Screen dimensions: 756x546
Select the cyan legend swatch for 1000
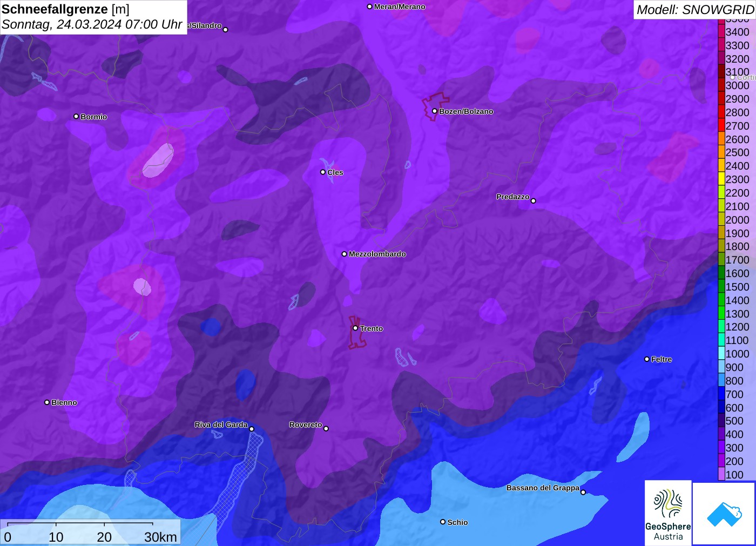click(x=721, y=354)
